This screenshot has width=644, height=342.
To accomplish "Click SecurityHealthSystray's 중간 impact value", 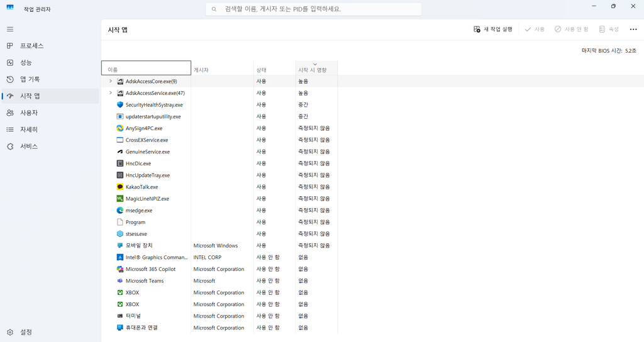I will click(303, 105).
